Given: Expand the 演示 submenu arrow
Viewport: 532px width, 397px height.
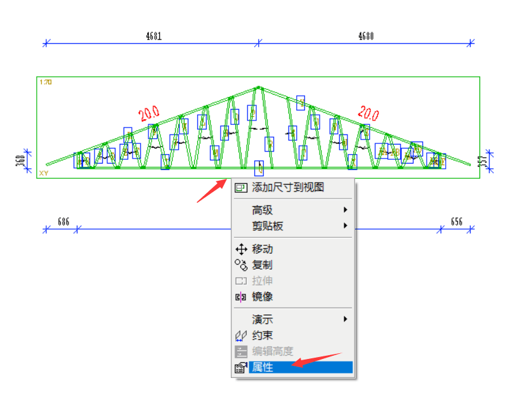Looking at the screenshot, I should tap(346, 319).
